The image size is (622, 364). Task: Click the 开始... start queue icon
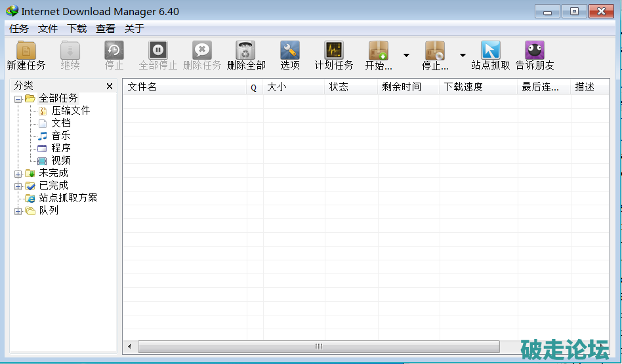click(x=379, y=51)
